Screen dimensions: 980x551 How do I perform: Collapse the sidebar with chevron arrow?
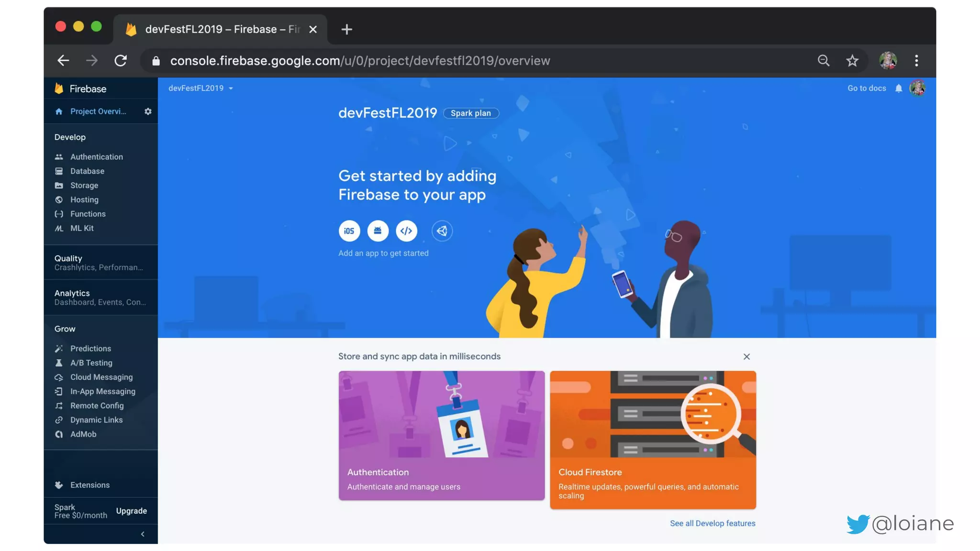(143, 534)
